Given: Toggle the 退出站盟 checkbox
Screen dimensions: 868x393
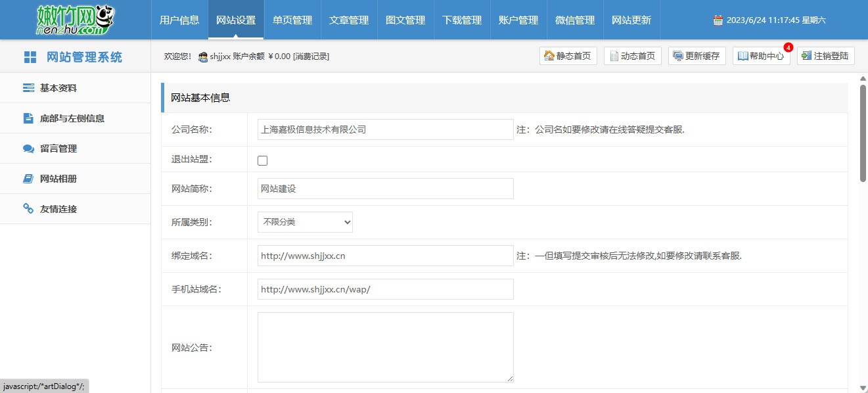Looking at the screenshot, I should click(263, 160).
